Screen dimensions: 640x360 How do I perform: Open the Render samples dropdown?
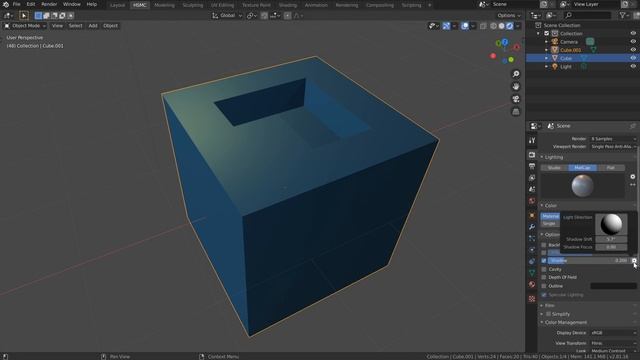[x=613, y=139]
